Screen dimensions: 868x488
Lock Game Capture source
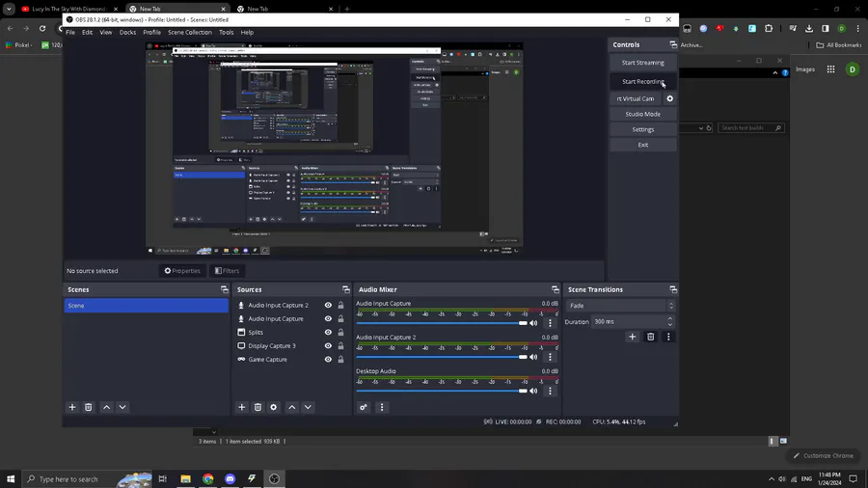click(341, 360)
